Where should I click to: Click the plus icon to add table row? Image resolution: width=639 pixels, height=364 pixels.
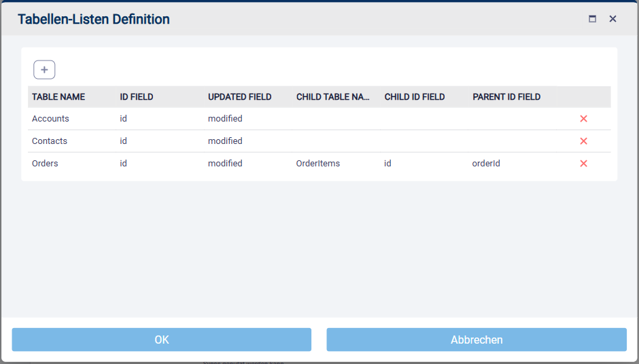tap(44, 69)
